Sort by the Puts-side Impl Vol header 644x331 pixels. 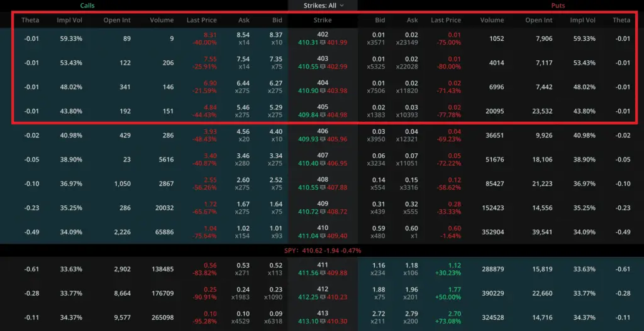click(x=583, y=20)
